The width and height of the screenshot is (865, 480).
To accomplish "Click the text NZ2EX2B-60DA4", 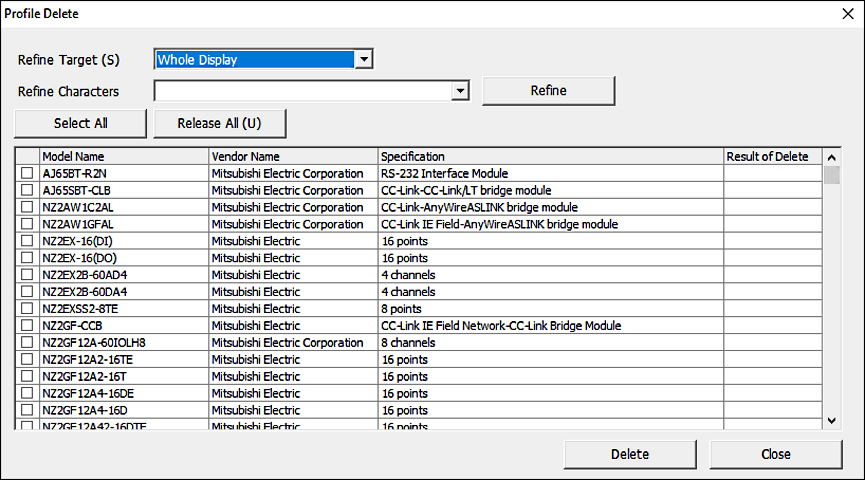I will pos(84,292).
